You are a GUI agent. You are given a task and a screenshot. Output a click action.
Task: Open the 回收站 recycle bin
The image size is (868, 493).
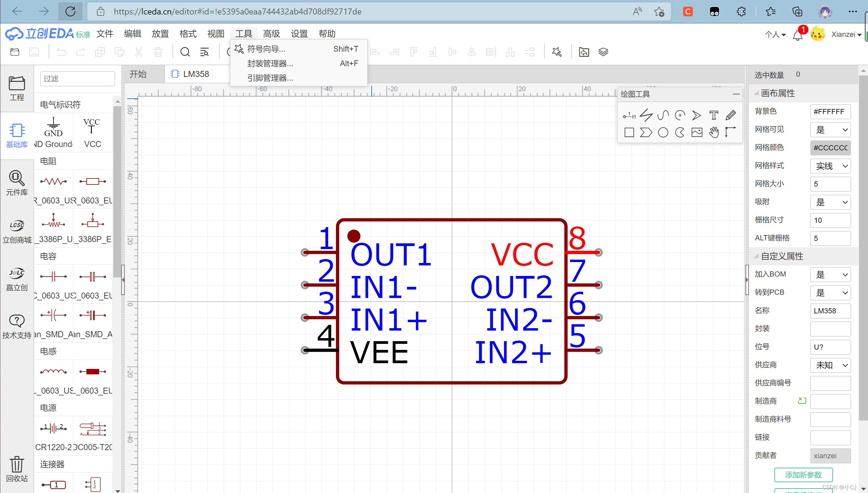click(x=17, y=469)
